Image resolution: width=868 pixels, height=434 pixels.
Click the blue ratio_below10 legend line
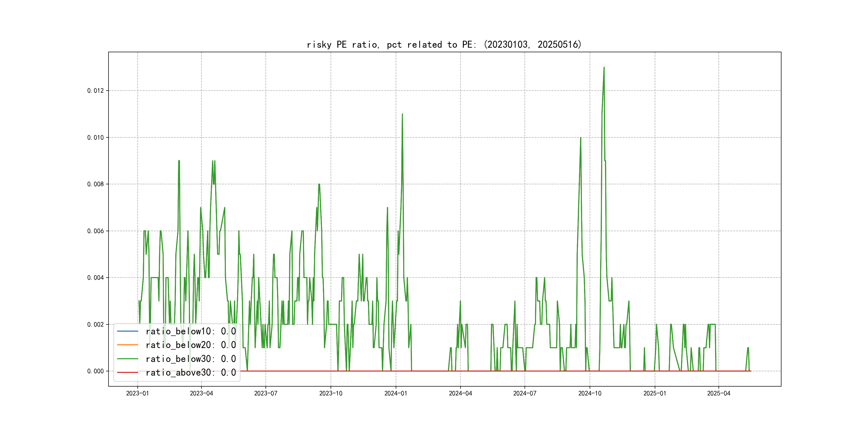coord(127,331)
